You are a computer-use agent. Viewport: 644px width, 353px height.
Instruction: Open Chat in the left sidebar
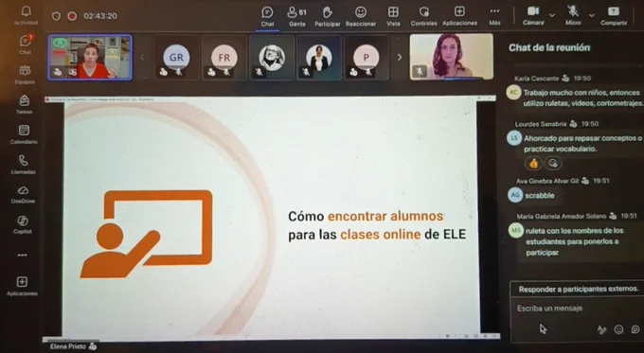[x=25, y=44]
